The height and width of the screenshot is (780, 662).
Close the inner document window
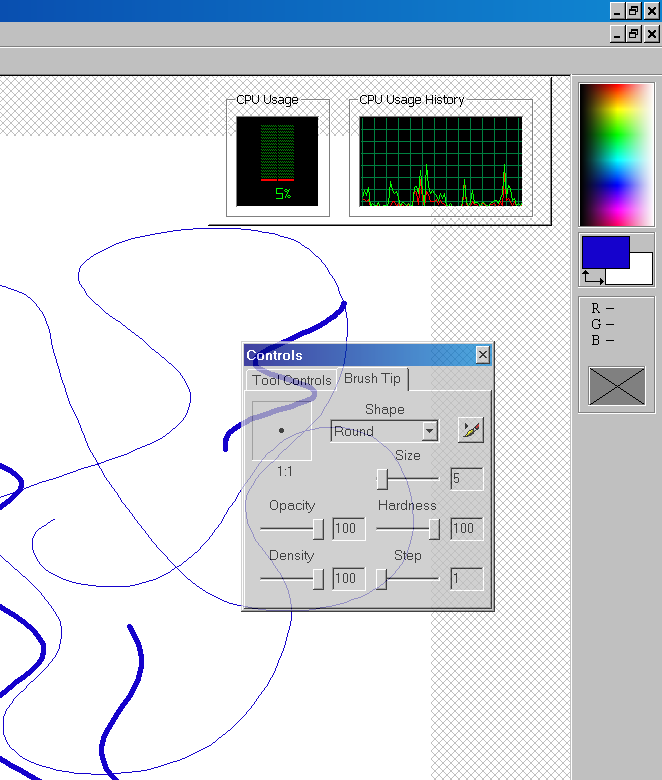click(x=652, y=34)
